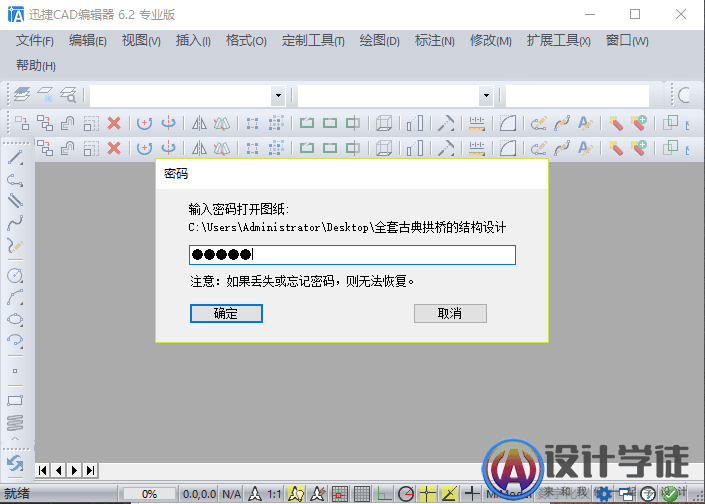Click the freeze layer snowflake icon

click(45, 95)
